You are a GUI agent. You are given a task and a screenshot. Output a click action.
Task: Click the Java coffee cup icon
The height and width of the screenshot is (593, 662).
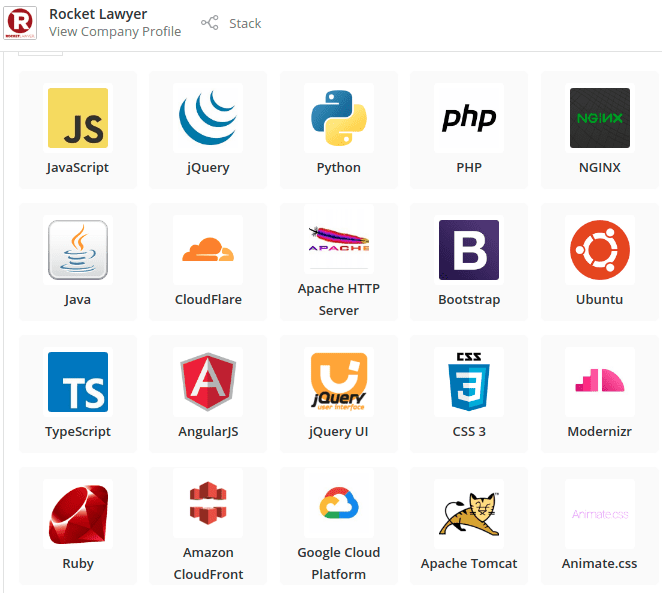78,250
